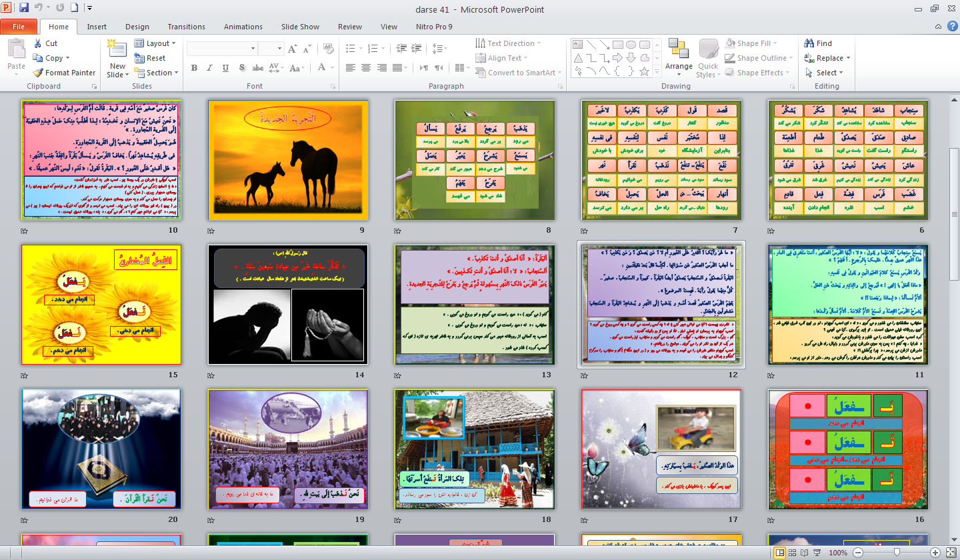Click Fit slide to window icon
Screen dimensions: 960x560
pyautogui.click(x=951, y=553)
